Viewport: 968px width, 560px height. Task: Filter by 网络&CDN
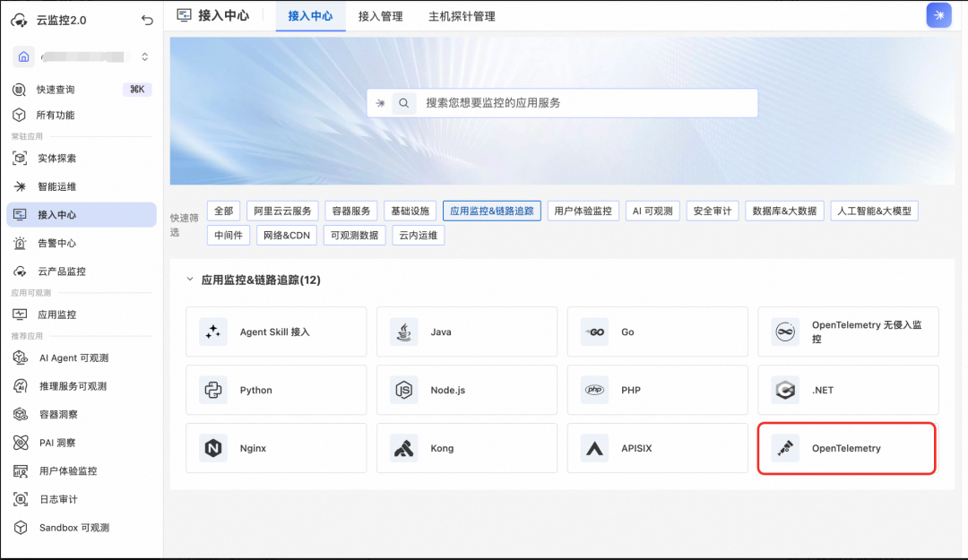tap(287, 236)
